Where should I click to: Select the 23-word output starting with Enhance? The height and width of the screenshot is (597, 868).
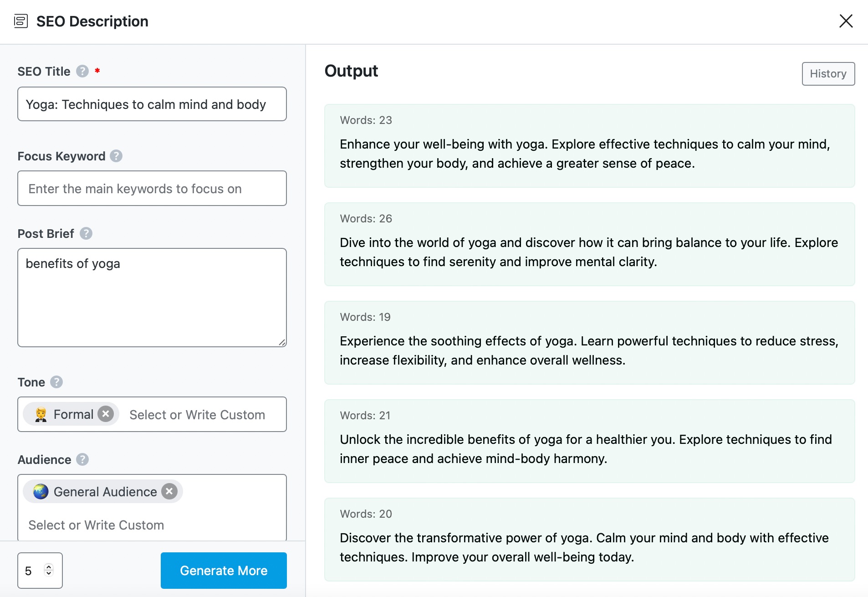pyautogui.click(x=589, y=146)
